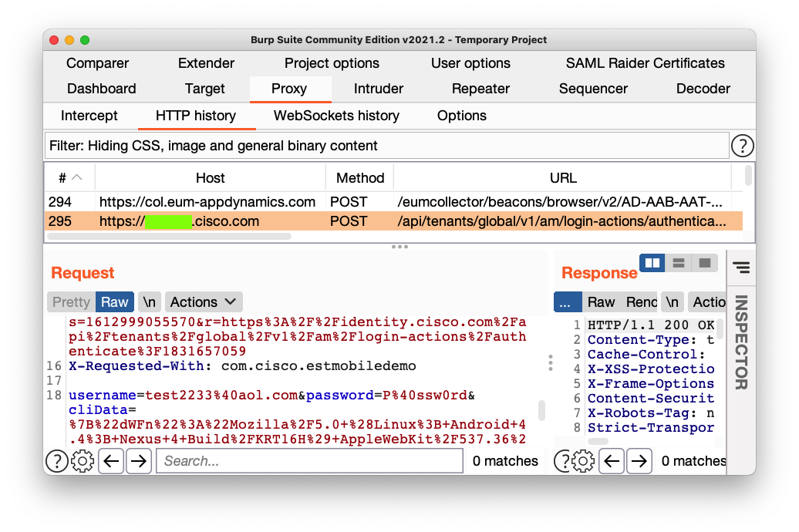Open Response search help icon
Screen dimensions: 799x532
562,461
